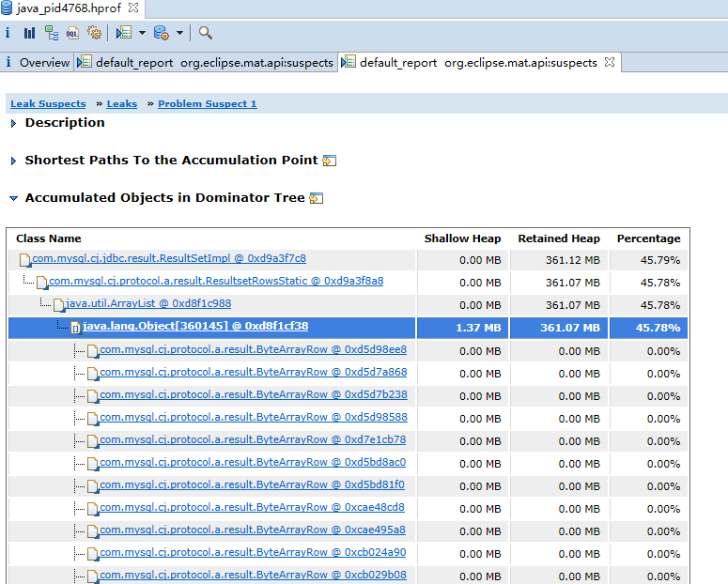Open the Histogram view from toolbar
The image size is (728, 584).
coord(30,33)
